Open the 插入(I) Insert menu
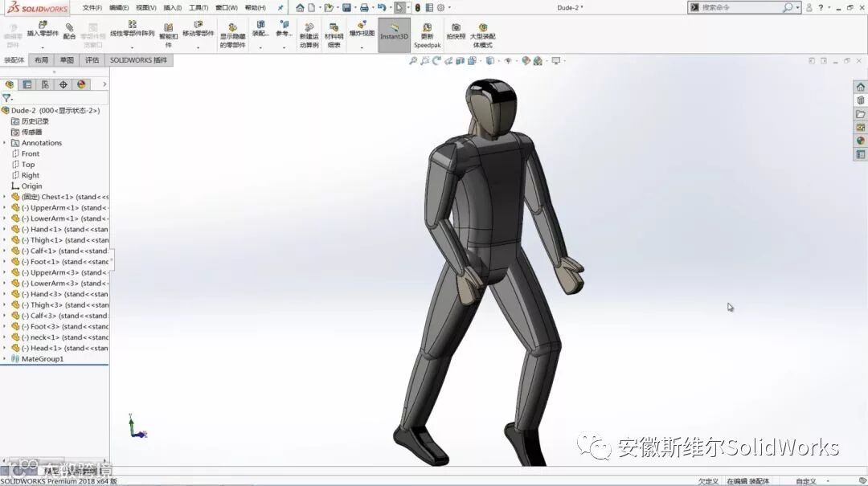The width and height of the screenshot is (868, 486). tap(173, 8)
